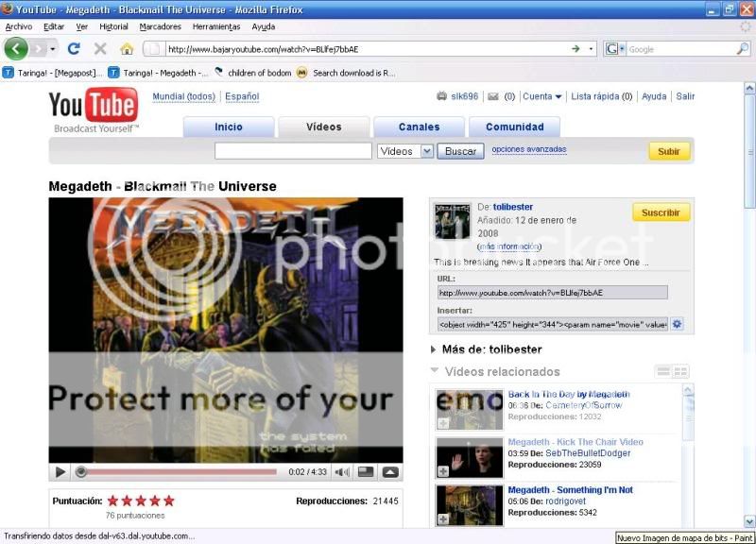The width and height of the screenshot is (756, 544).
Task: Add Something I'm Not to quick list
Action: tap(443, 518)
